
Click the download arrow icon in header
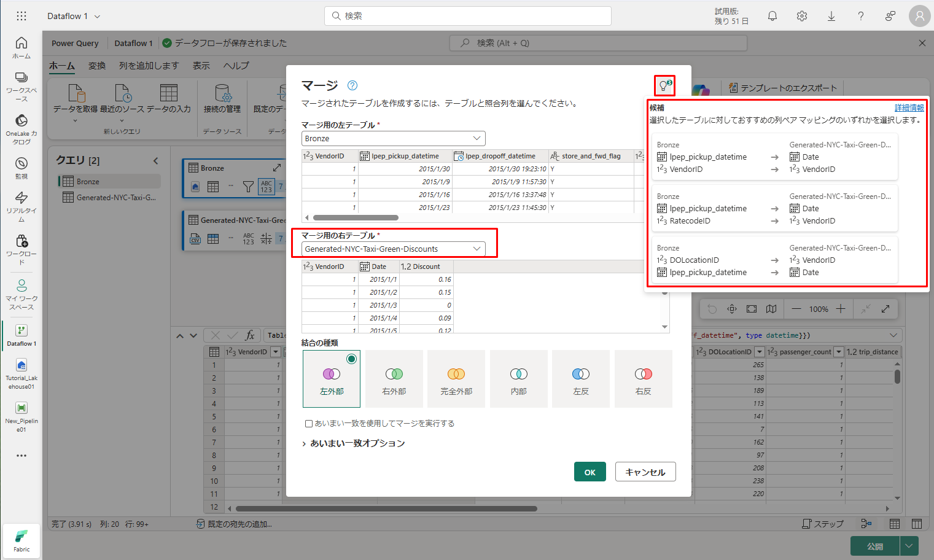(x=831, y=16)
